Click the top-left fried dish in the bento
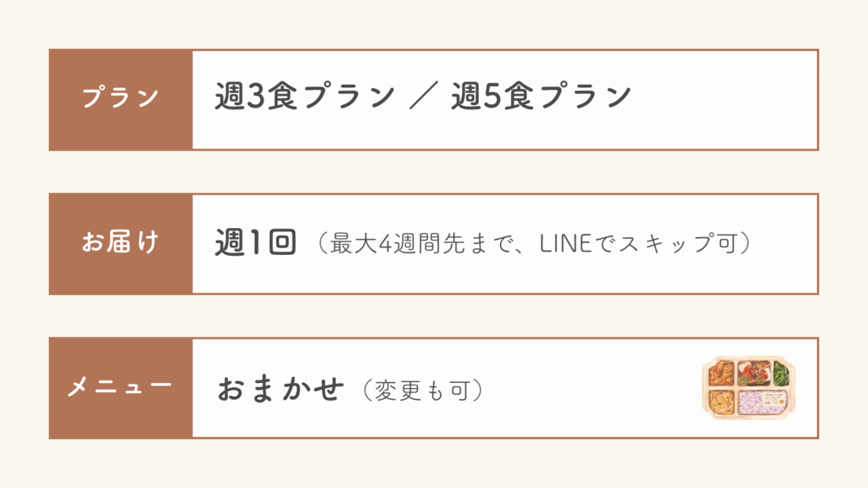Viewport: 868px width, 488px height. [x=721, y=373]
